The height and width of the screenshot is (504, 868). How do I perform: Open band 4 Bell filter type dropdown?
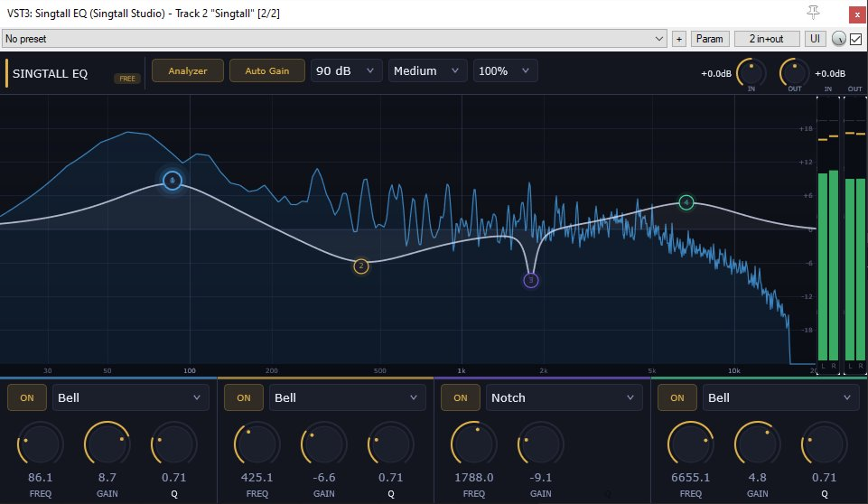[781, 397]
